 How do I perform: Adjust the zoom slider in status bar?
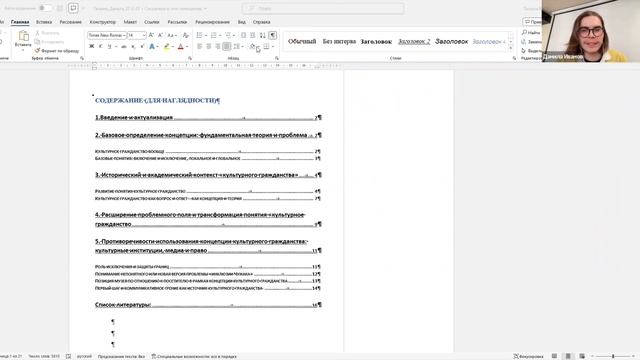pyautogui.click(x=613, y=356)
